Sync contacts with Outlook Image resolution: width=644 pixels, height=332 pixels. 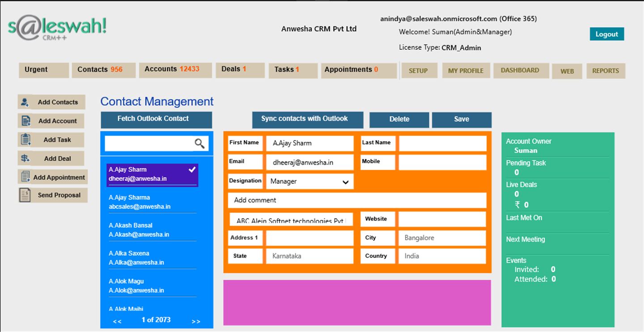[308, 119]
